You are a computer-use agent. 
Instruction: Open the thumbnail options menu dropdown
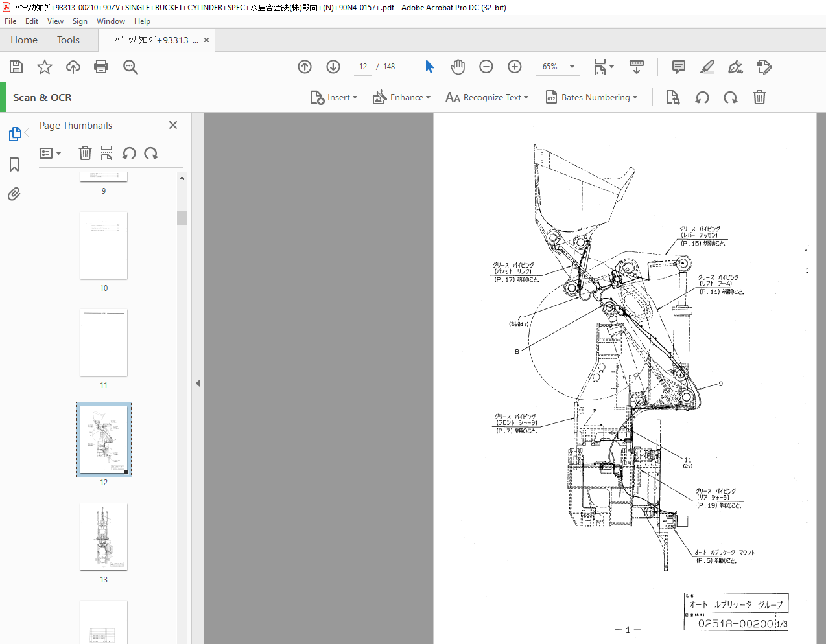[51, 154]
